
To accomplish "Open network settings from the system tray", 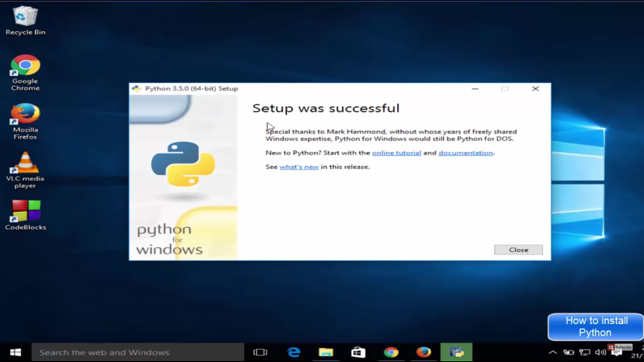I will [x=584, y=353].
